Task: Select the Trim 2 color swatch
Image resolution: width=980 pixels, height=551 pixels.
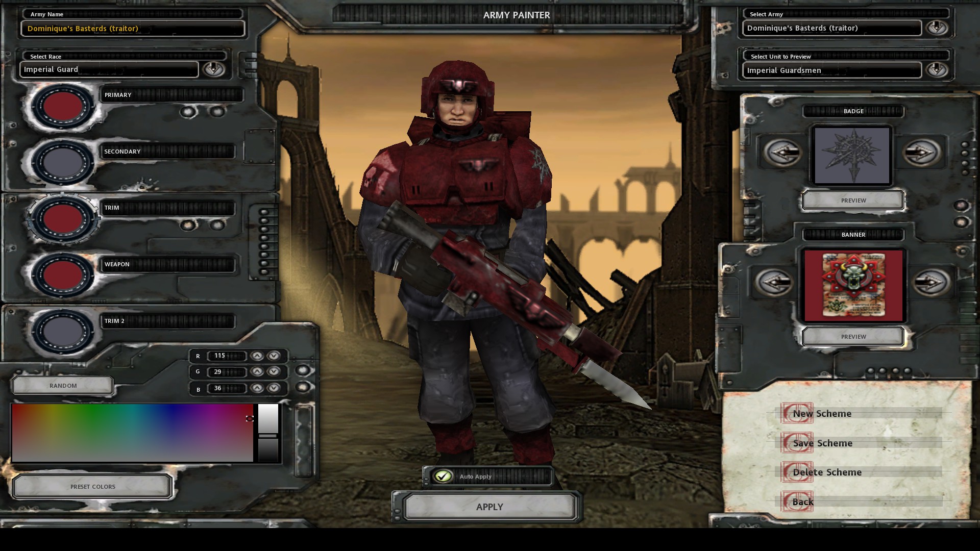Action: coord(63,331)
